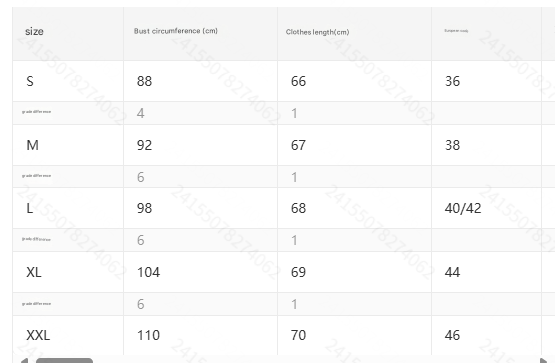Click grade difference value 4 under S

(x=141, y=113)
